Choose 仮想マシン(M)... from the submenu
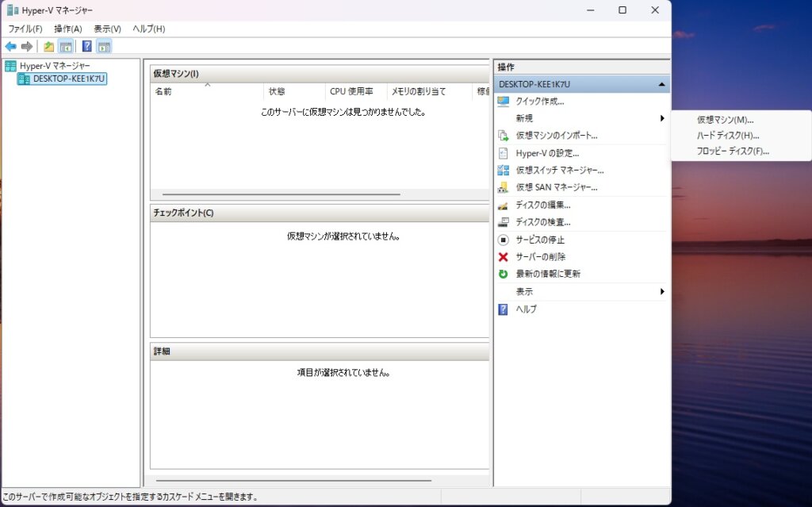Screen dimensions: 812x507 point(725,120)
